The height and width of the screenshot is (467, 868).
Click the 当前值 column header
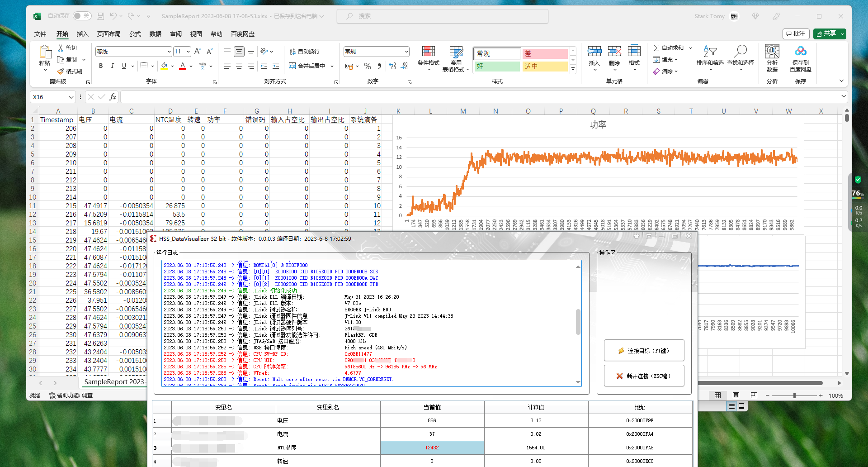(x=432, y=407)
